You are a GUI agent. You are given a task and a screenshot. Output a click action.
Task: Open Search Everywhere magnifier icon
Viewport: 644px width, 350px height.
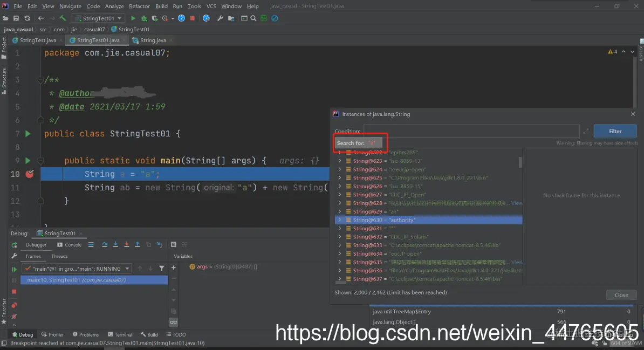tap(254, 18)
